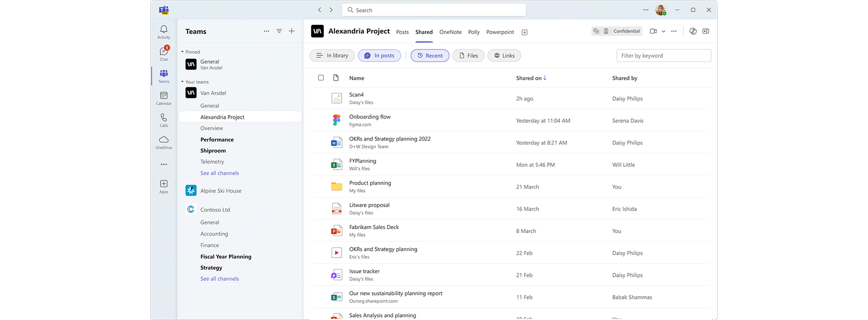Open the Accounting channel
This screenshot has width=868, height=320.
(x=214, y=234)
